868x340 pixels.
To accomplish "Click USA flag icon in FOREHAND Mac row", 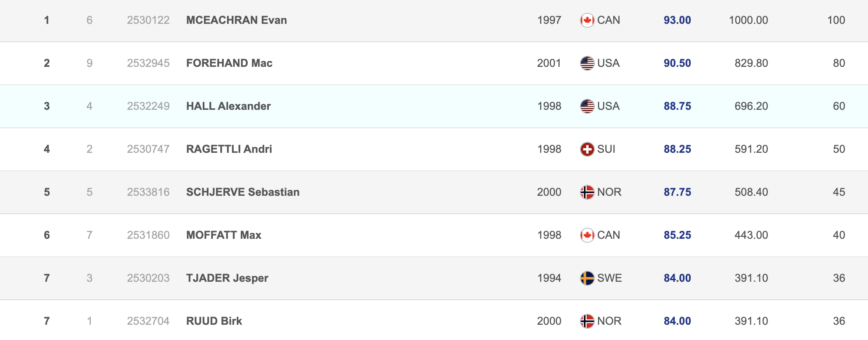I will coord(587,63).
